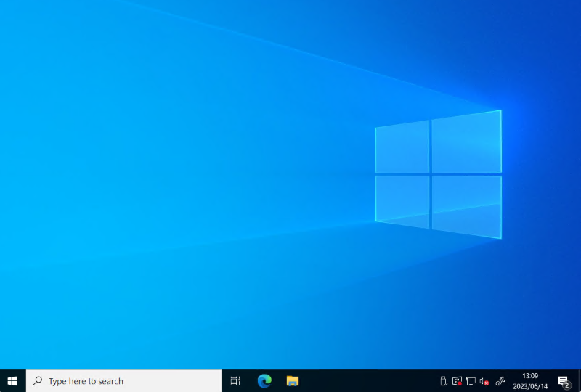Open the Action Center notifications icon
581x392 pixels.
[x=562, y=380]
